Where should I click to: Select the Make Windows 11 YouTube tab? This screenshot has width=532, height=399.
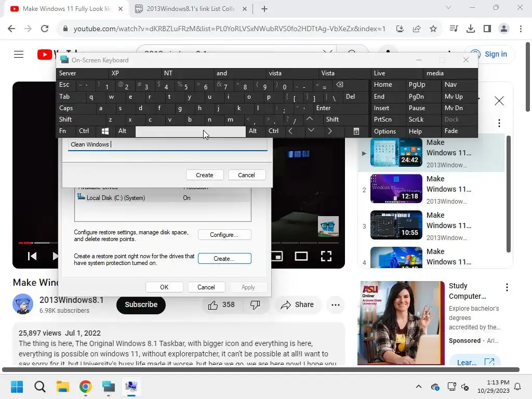point(66,9)
